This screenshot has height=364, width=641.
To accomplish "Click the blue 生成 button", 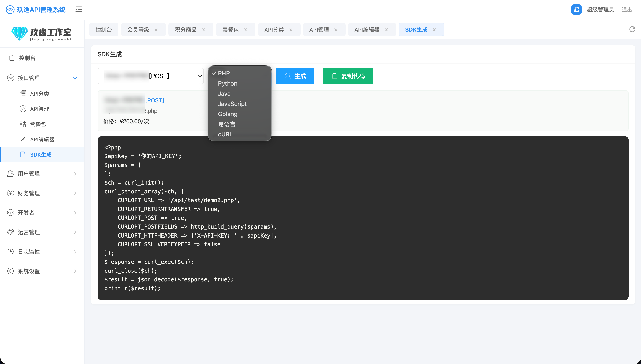I will coord(295,76).
